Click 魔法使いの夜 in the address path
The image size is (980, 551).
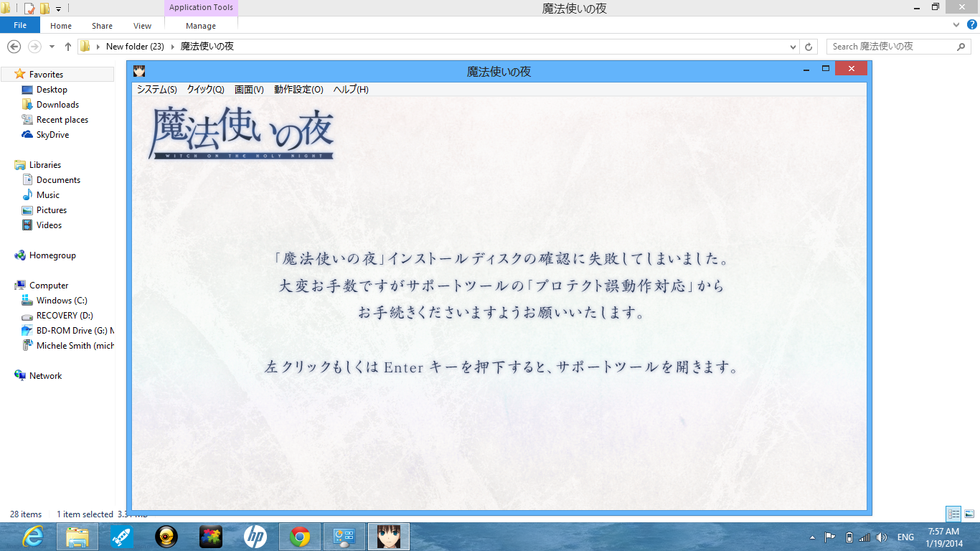(207, 47)
